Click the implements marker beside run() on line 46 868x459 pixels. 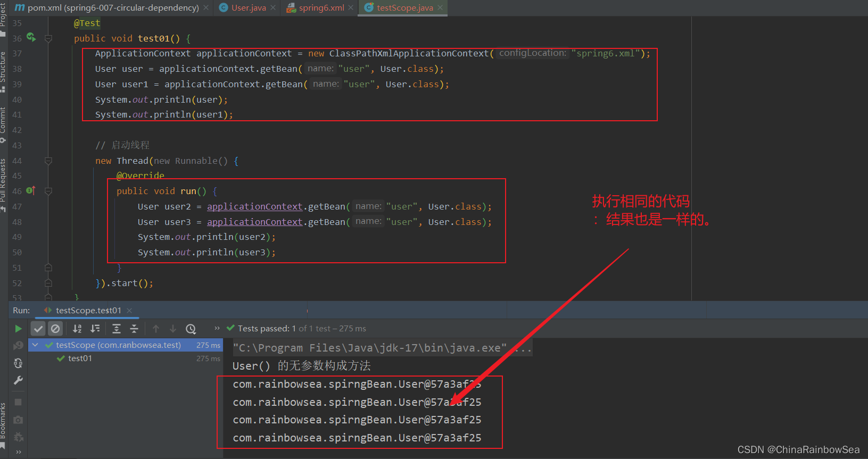(31, 190)
